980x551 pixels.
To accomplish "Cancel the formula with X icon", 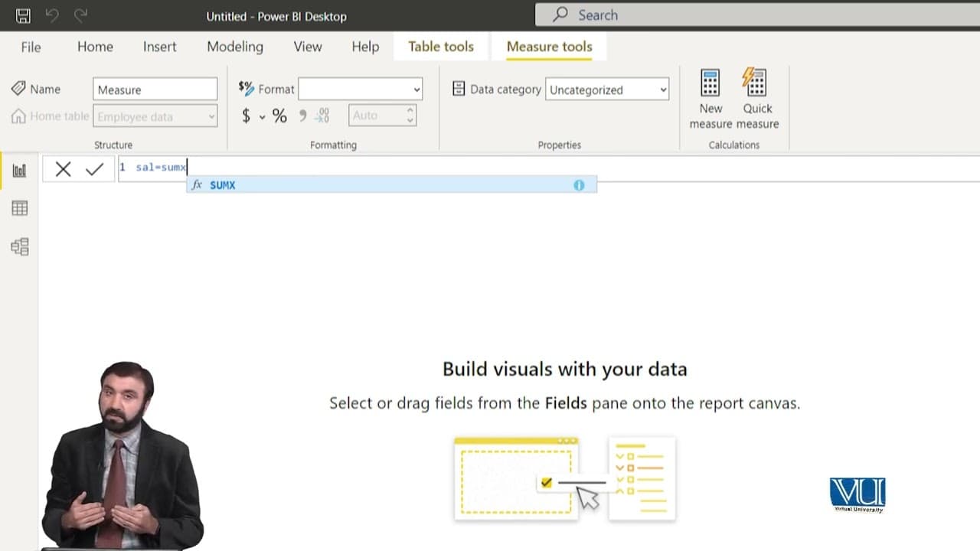I will pyautogui.click(x=63, y=169).
